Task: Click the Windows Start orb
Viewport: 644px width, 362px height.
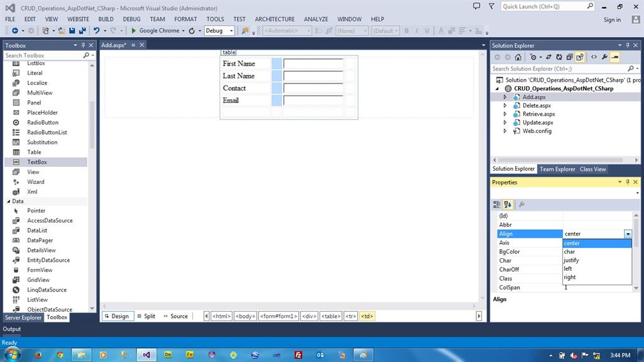Action: (x=11, y=354)
